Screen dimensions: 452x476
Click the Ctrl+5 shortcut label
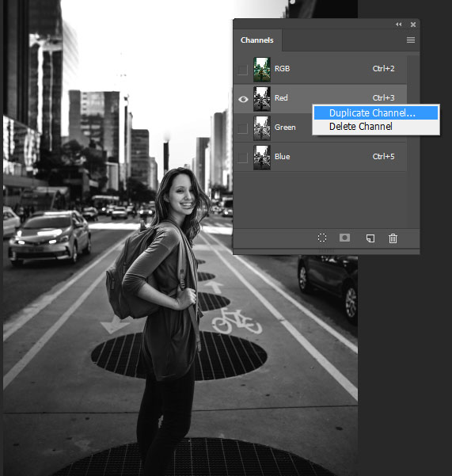pos(383,157)
